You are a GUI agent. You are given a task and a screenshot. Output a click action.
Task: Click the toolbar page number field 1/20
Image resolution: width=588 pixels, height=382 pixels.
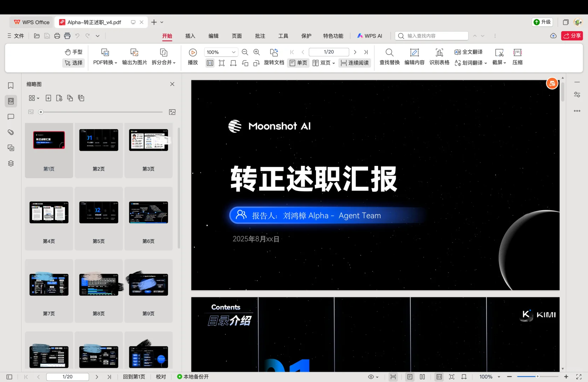(x=329, y=52)
